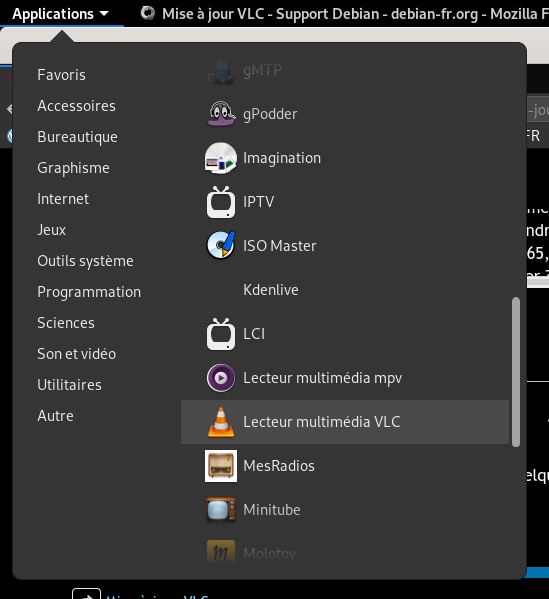Click the LCI television icon
The height and width of the screenshot is (599, 549).
(221, 333)
